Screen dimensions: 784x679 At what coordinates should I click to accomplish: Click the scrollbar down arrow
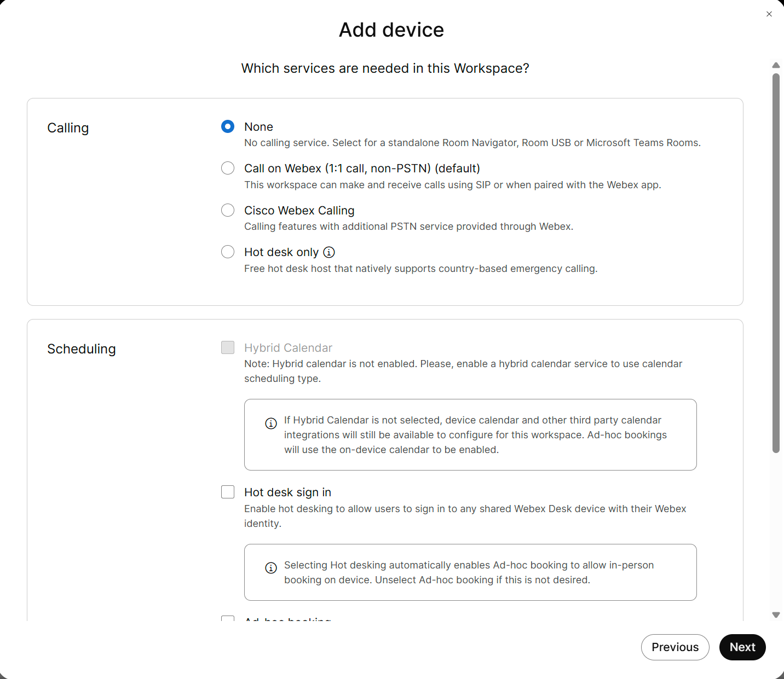tap(776, 615)
